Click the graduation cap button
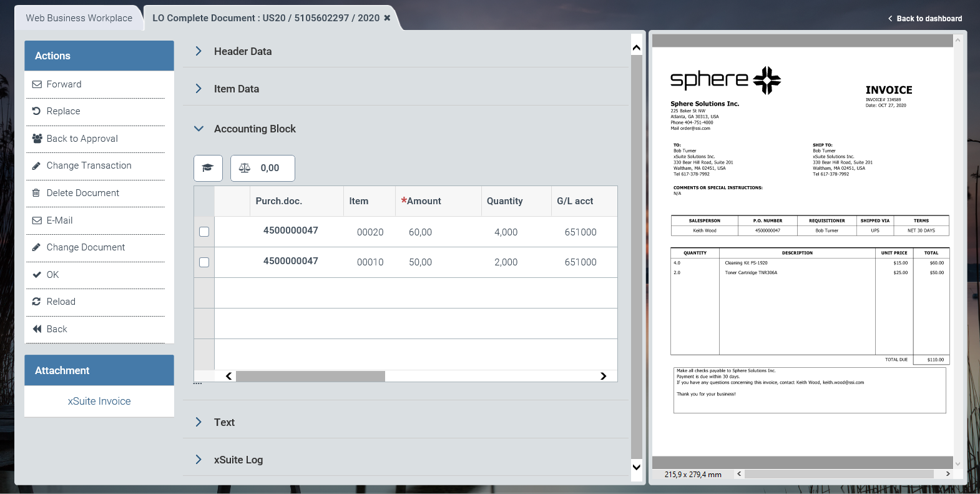Screen dimensions: 980x494 click(208, 168)
